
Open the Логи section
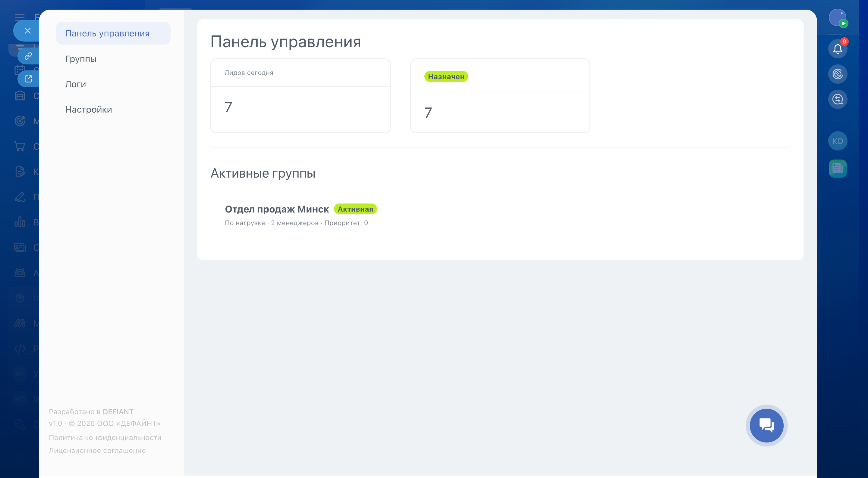point(75,84)
